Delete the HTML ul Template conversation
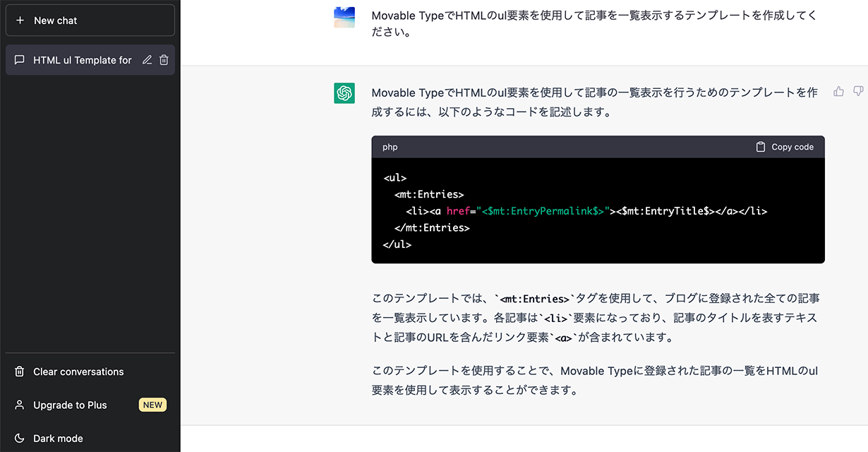This screenshot has height=452, width=868. [x=164, y=60]
